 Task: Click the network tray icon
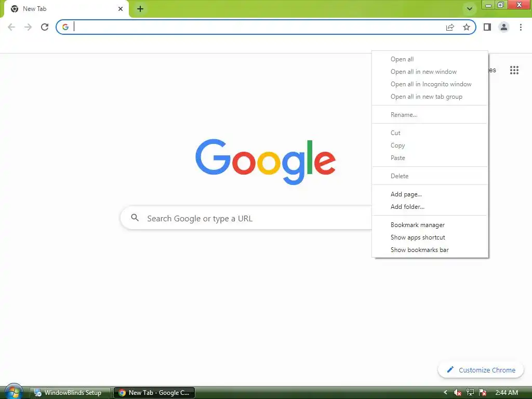(x=470, y=393)
